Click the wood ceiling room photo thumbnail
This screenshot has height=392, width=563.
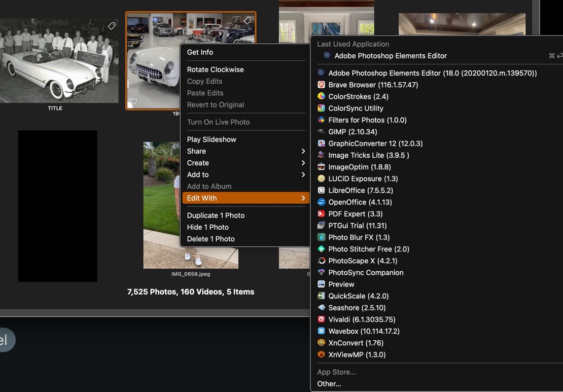(462, 24)
